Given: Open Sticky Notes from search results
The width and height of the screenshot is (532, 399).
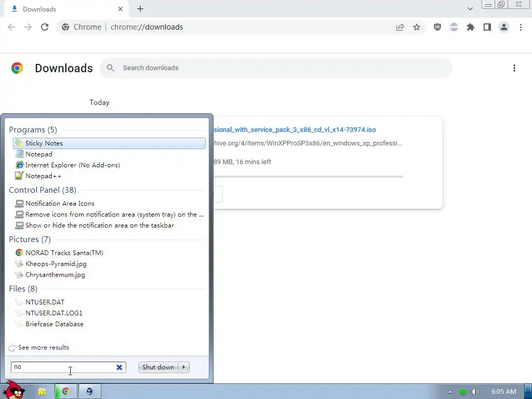Looking at the screenshot, I should pyautogui.click(x=109, y=143).
